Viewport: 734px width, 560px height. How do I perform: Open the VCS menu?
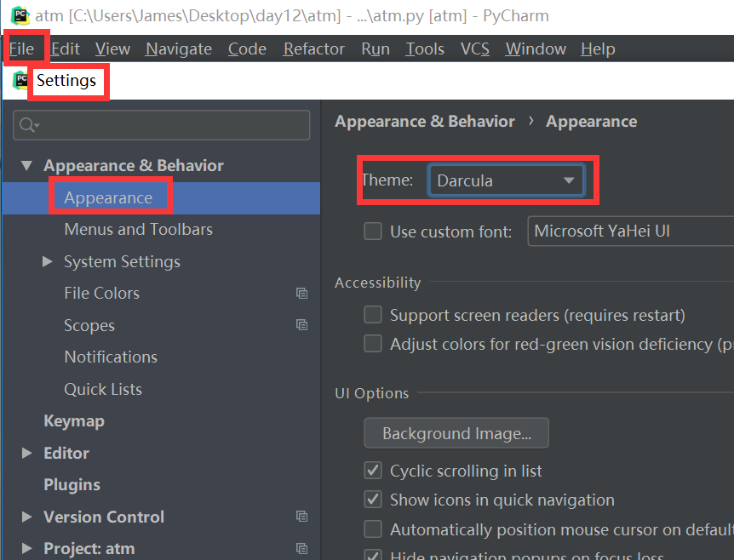[x=474, y=49]
